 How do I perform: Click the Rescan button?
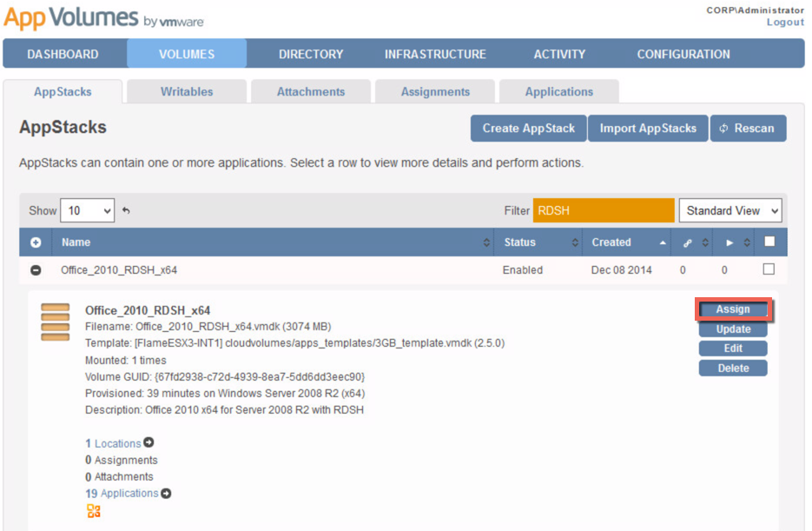749,128
